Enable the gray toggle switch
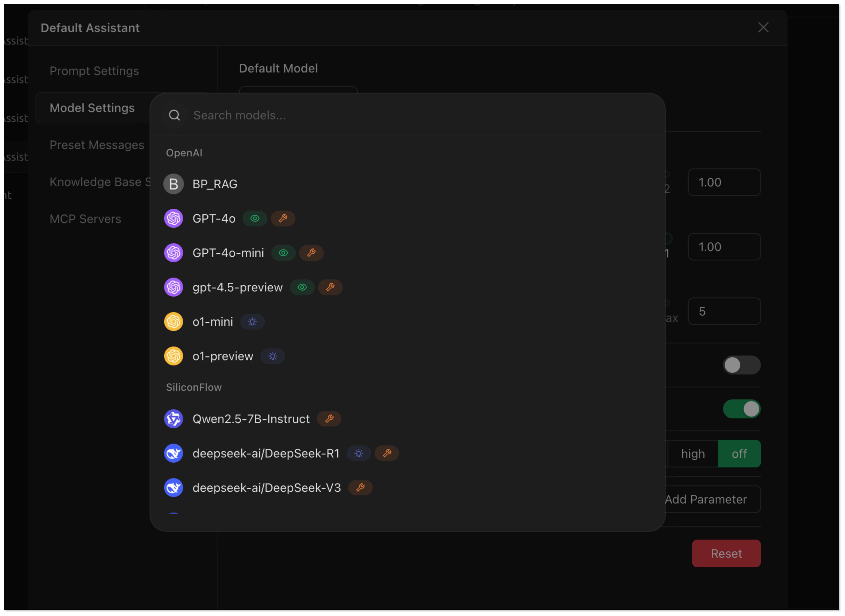The height and width of the screenshot is (616, 845). click(741, 365)
